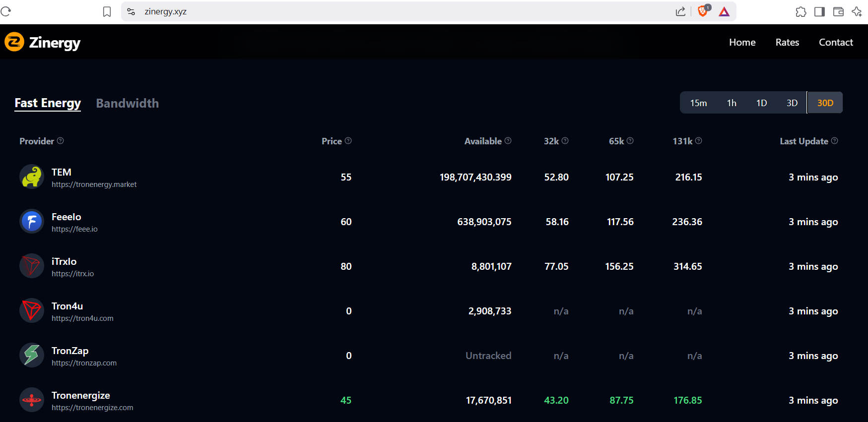
Task: Sort by the Provider column header
Action: (x=37, y=141)
